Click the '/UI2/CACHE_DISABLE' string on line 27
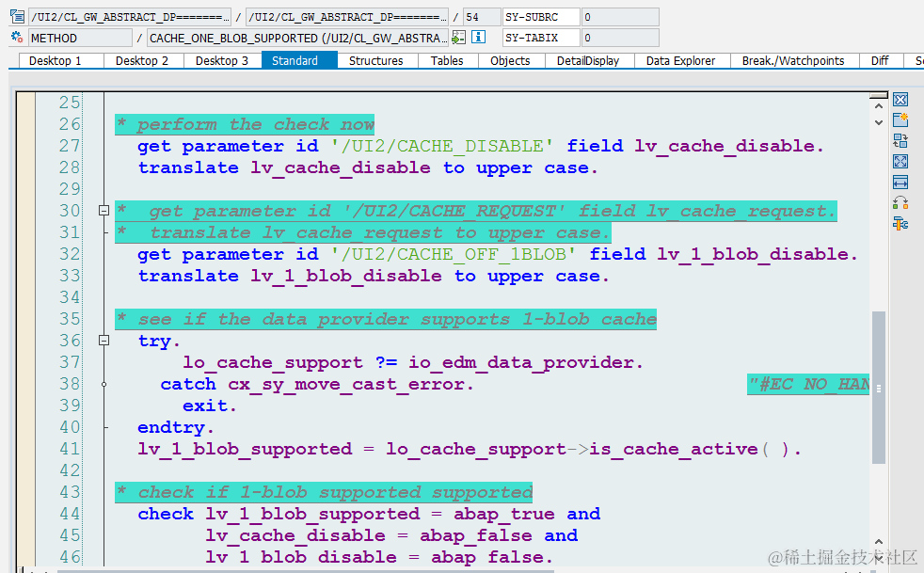 pos(442,146)
